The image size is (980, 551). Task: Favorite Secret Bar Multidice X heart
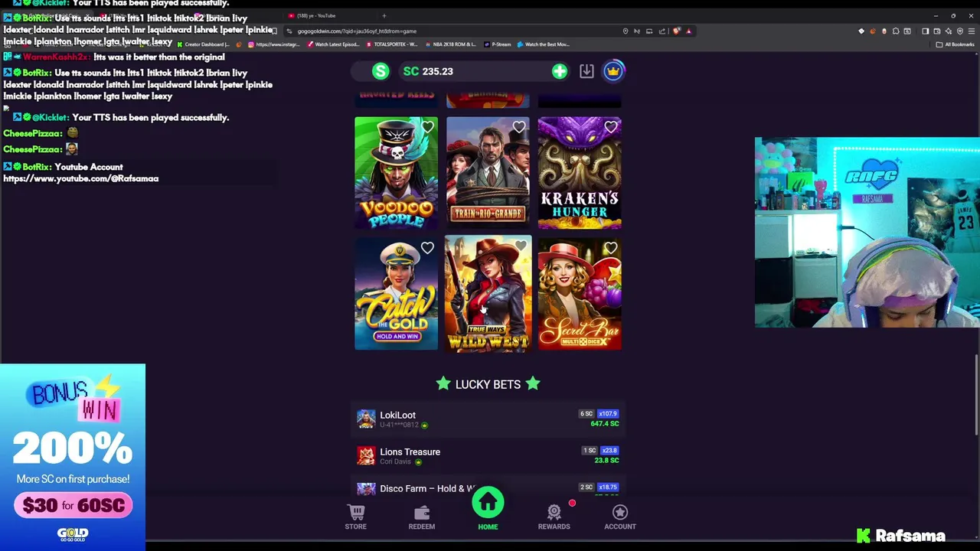coord(610,248)
